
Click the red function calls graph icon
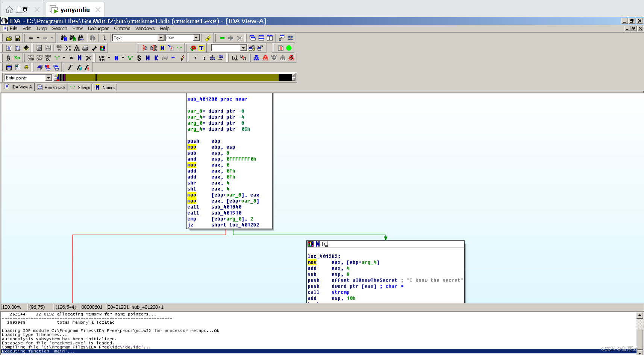point(265,58)
